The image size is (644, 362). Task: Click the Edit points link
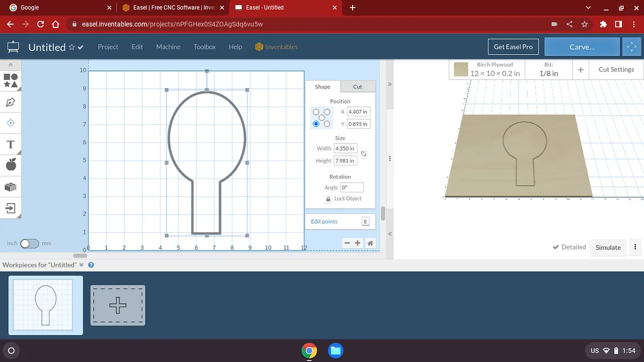(324, 221)
